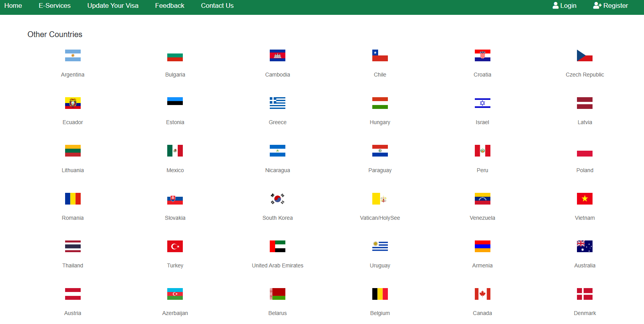Select the Czech Republic flag
Screen dimensions: 644x324
(585, 55)
